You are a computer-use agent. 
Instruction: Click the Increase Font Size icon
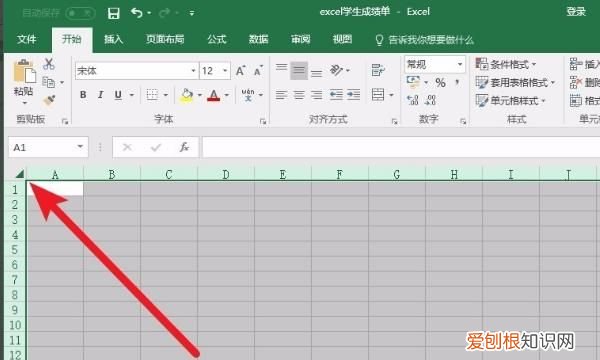point(241,70)
